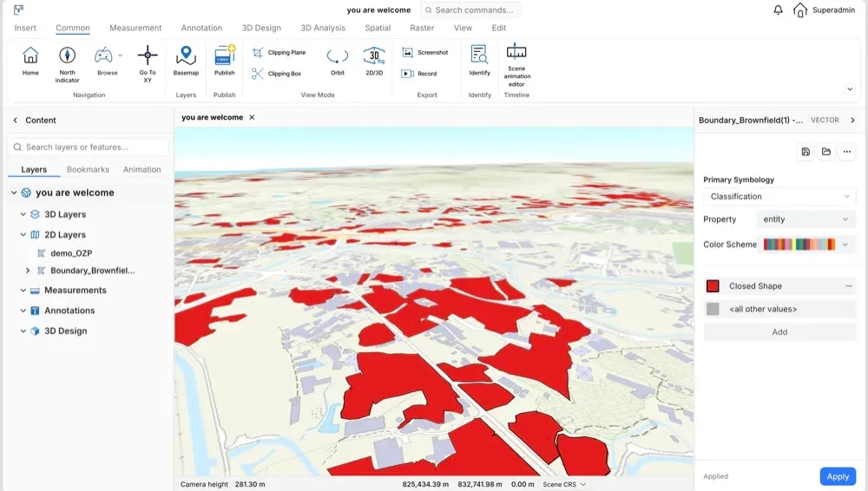The width and height of the screenshot is (868, 491).
Task: Click the Apply button
Action: [x=838, y=476]
